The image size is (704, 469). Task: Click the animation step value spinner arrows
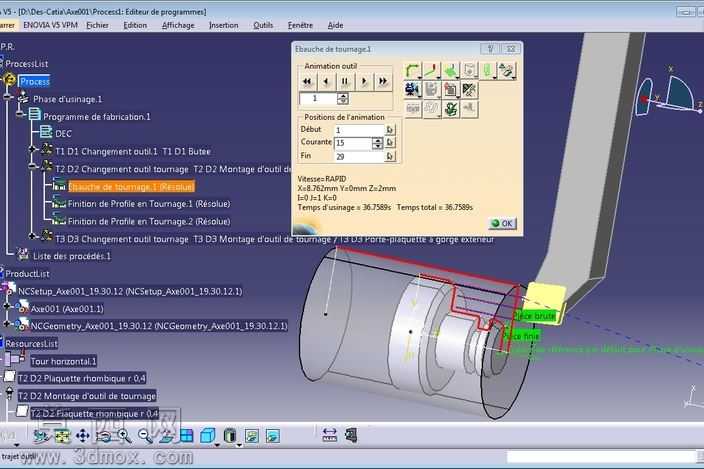tap(343, 99)
